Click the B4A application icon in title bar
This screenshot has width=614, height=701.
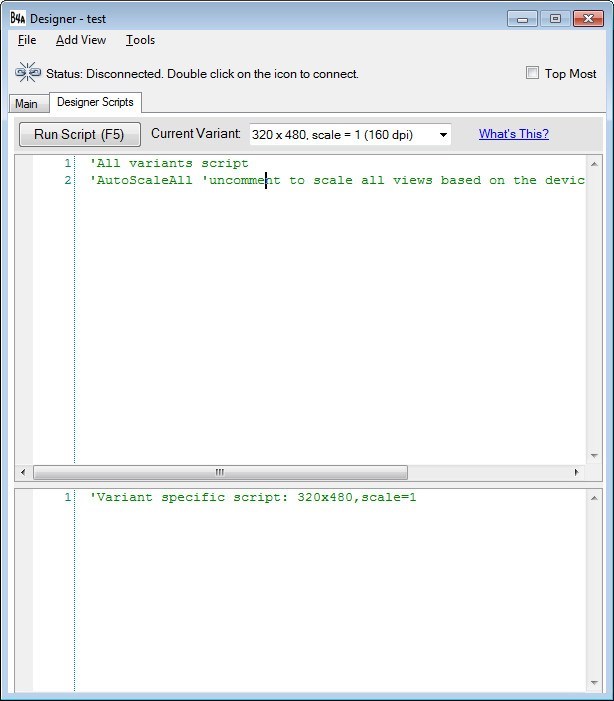17,18
